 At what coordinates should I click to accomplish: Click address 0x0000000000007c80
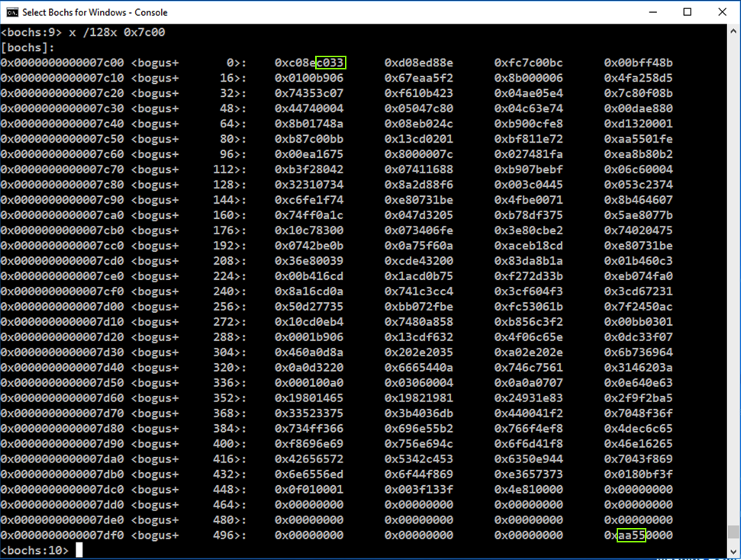pos(63,185)
